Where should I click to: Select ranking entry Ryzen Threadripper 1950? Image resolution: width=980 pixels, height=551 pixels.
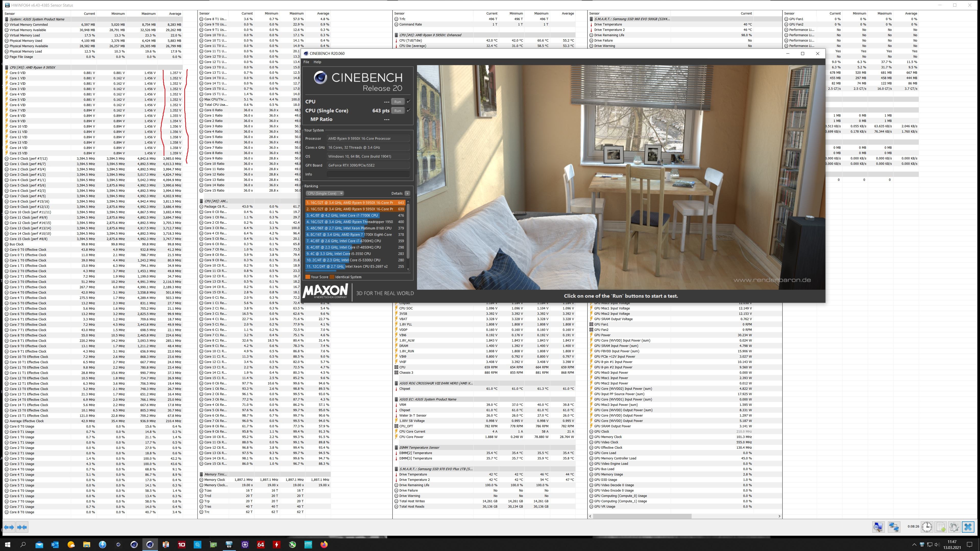click(x=355, y=222)
